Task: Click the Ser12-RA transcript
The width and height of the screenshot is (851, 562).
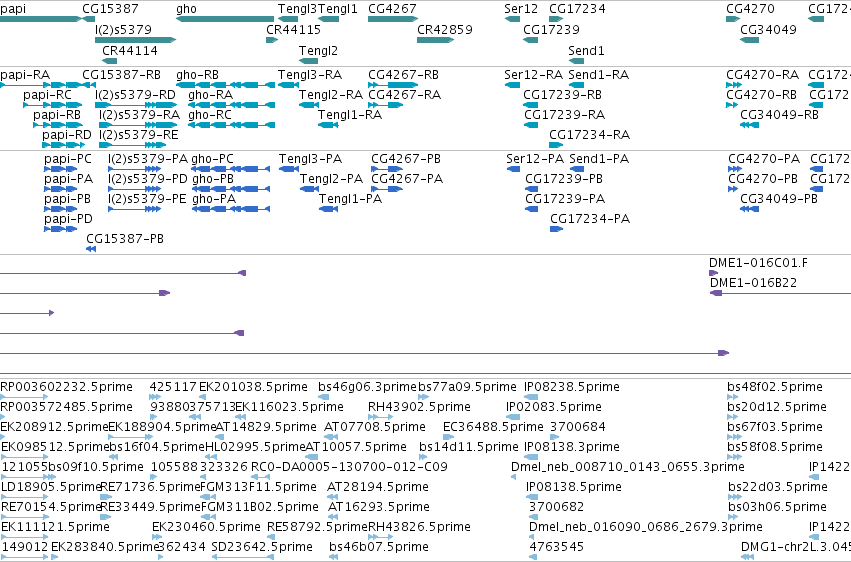Action: [x=512, y=85]
